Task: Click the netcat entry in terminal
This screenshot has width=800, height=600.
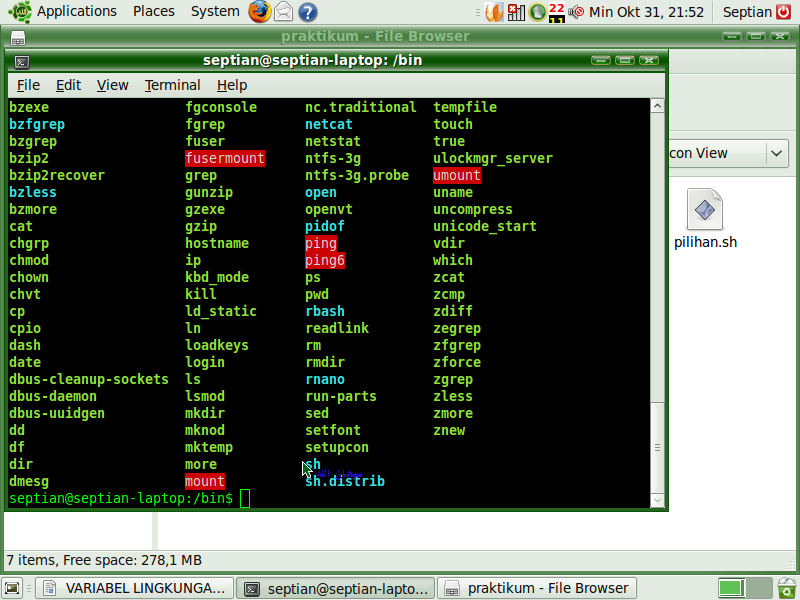Action: pyautogui.click(x=329, y=124)
